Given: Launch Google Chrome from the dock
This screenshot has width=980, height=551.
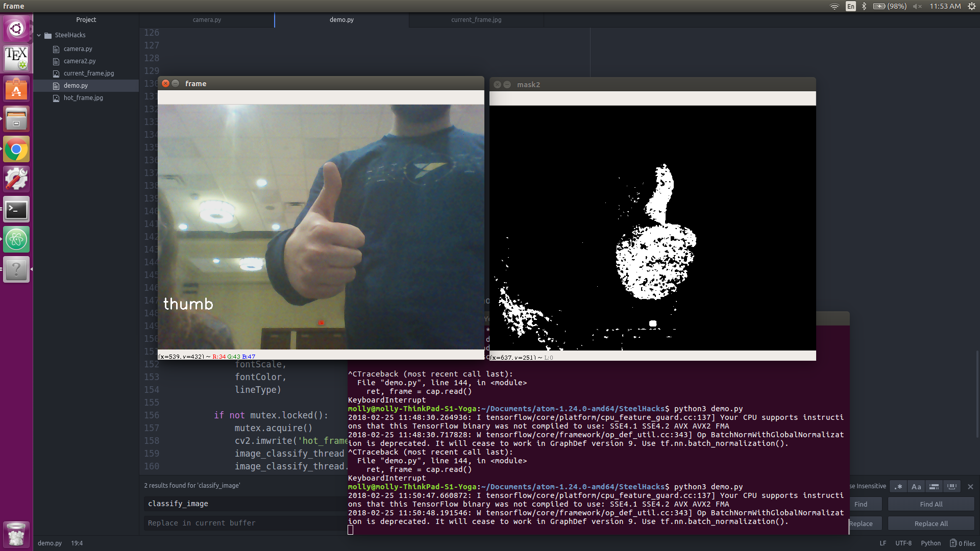Looking at the screenshot, I should click(x=16, y=149).
